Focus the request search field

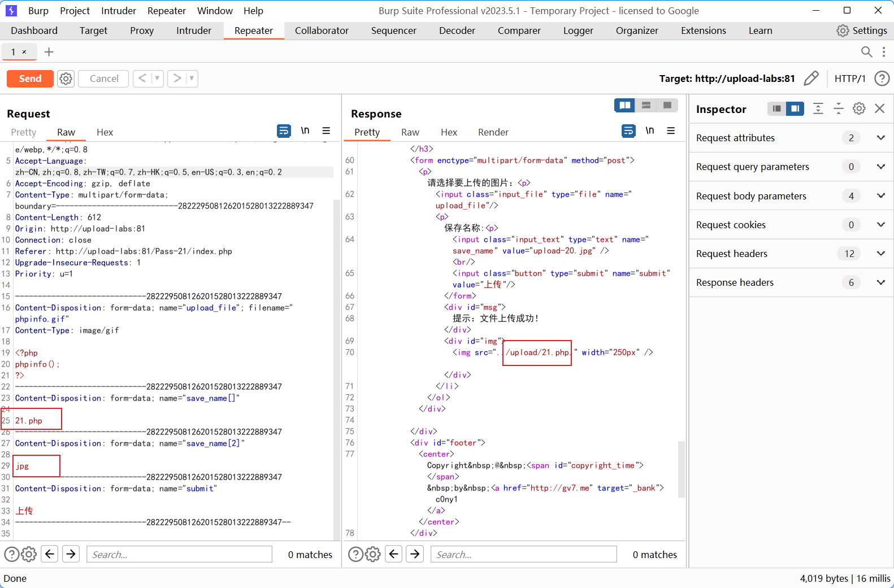tap(179, 554)
